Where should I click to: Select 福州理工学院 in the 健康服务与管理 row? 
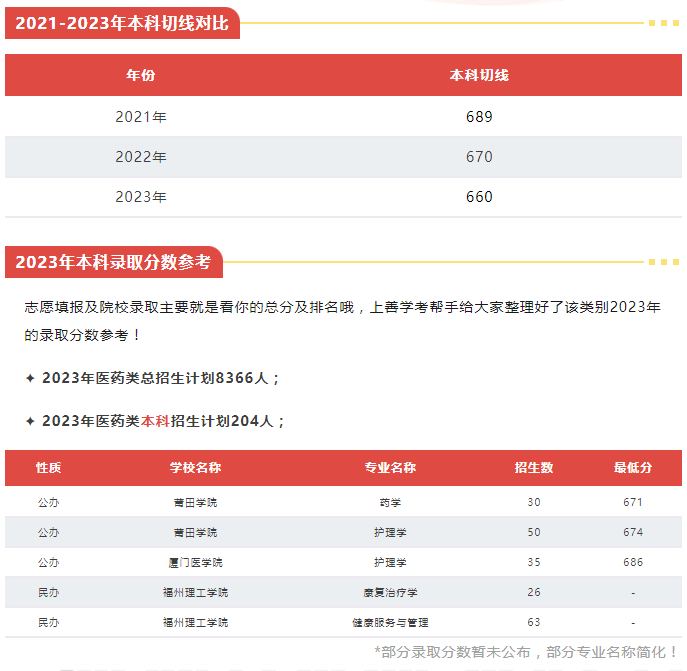point(195,622)
